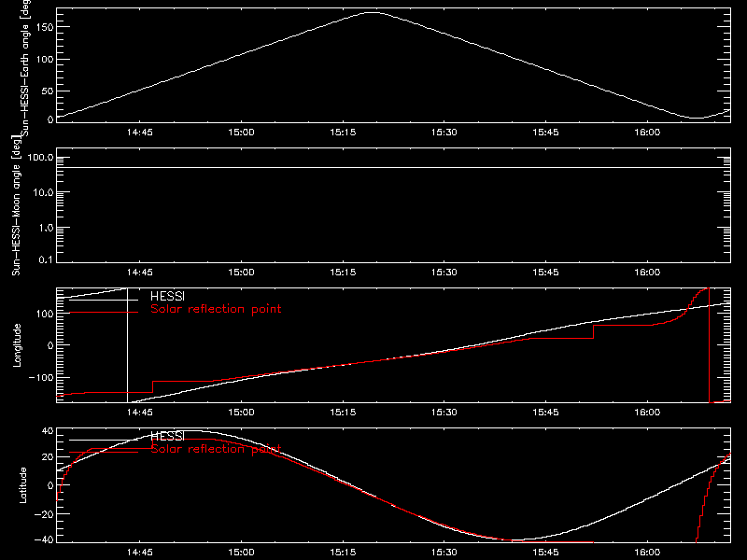Click the 50 tick label on Earth angle axis
The image size is (747, 560).
pos(48,91)
